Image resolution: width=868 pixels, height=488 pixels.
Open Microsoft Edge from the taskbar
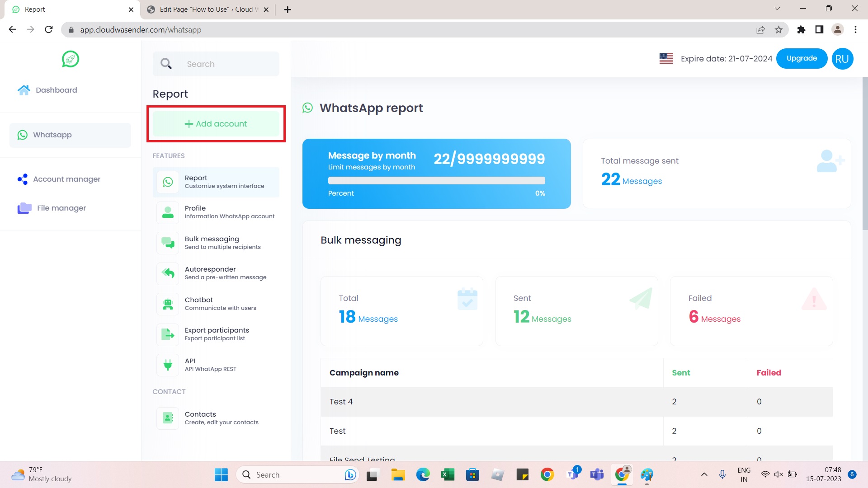point(423,474)
